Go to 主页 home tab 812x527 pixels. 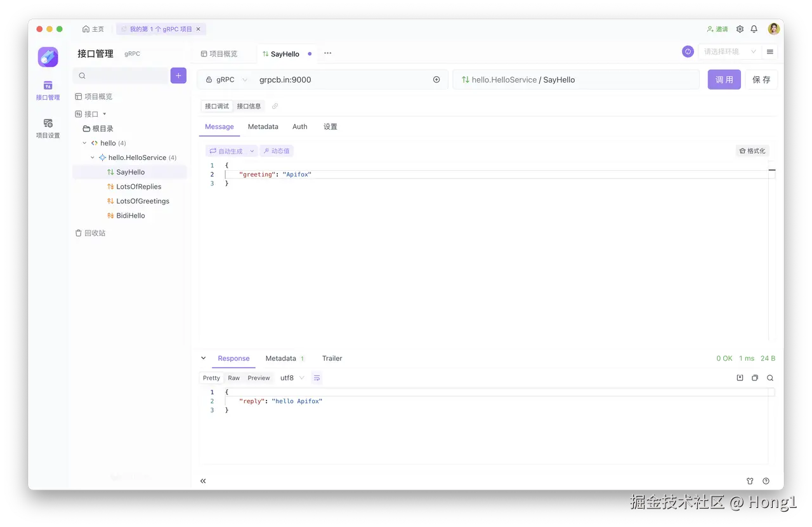click(93, 29)
